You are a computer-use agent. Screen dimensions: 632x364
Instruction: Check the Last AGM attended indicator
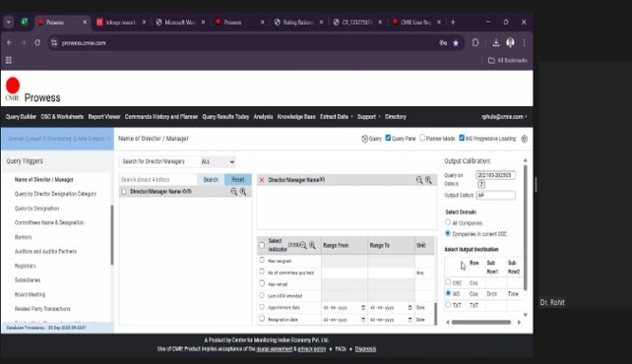262,295
